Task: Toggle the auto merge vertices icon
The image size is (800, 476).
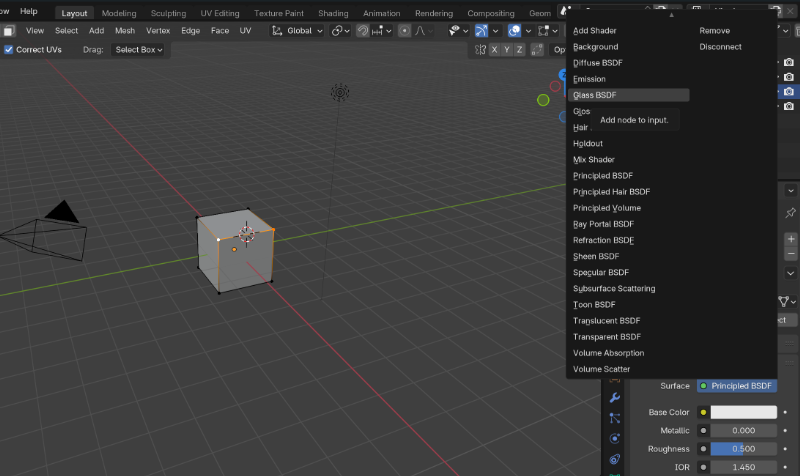Action: [537, 49]
